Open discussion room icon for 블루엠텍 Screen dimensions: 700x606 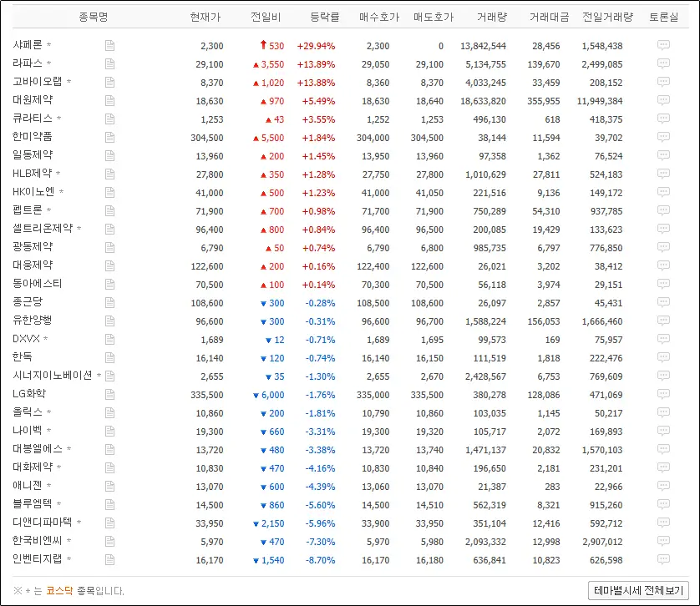663,504
